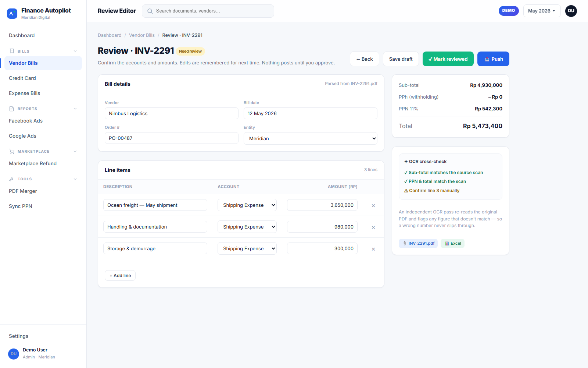The height and width of the screenshot is (368, 588).
Task: Open Facebook Ads report
Action: pyautogui.click(x=43, y=121)
